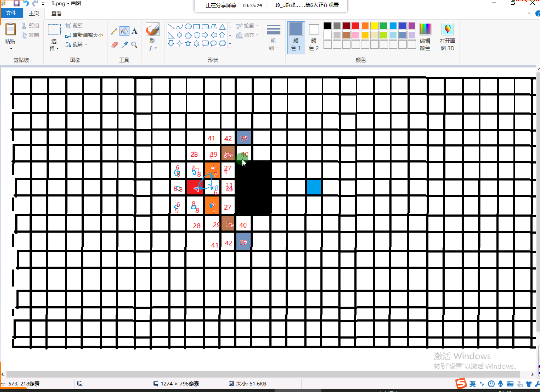This screenshot has width=540, height=392.
Task: Open the Rotate dropdown
Action: click(77, 44)
